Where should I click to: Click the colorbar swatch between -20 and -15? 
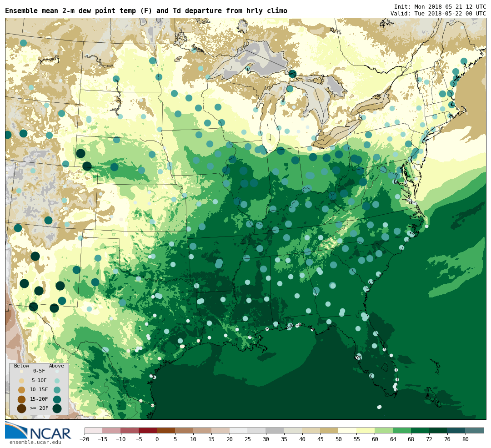[94, 430]
